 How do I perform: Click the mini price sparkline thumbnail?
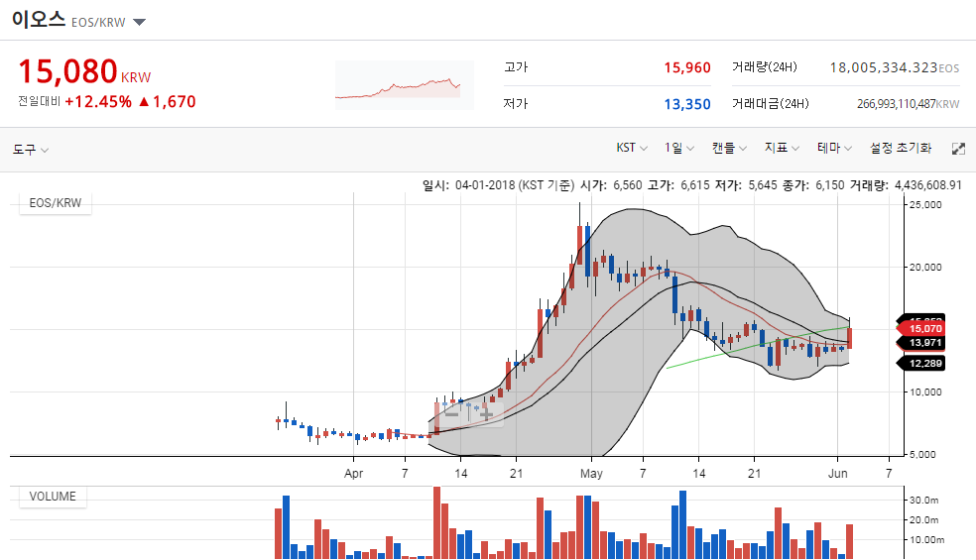(405, 85)
